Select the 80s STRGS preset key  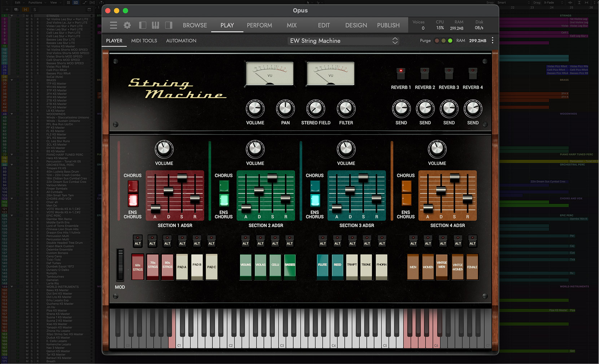[167, 267]
